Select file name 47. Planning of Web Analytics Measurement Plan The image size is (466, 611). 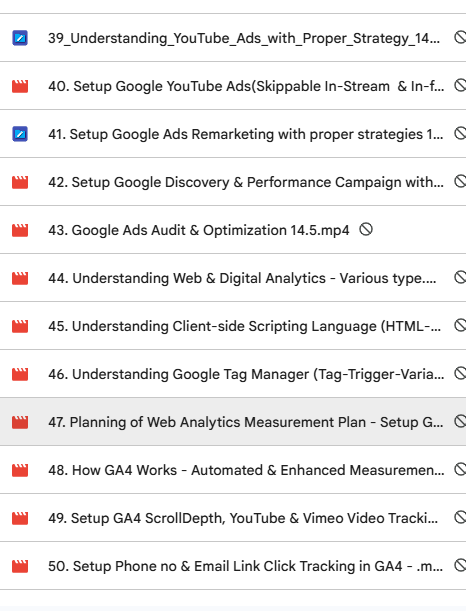[245, 422]
